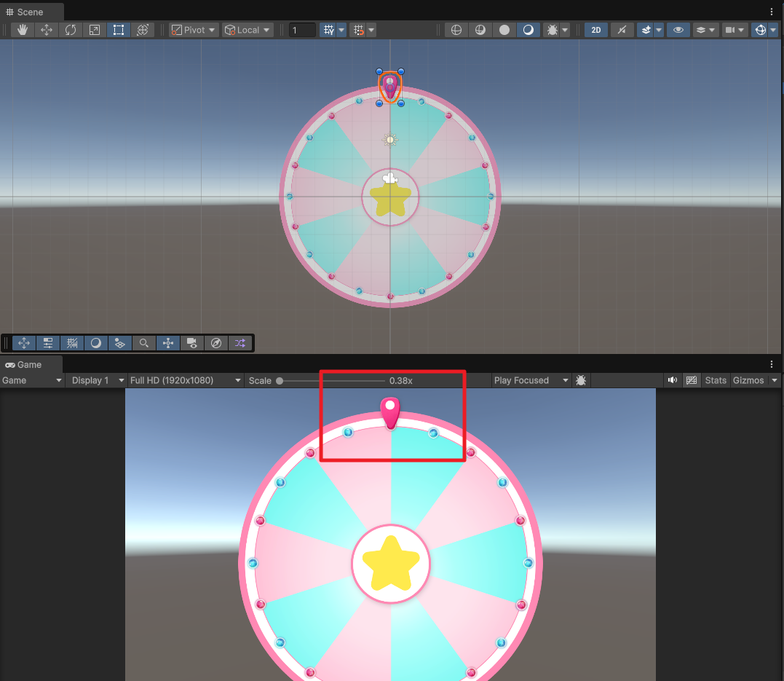
Task: Click the sun light gizmo in Scene
Action: tap(390, 140)
